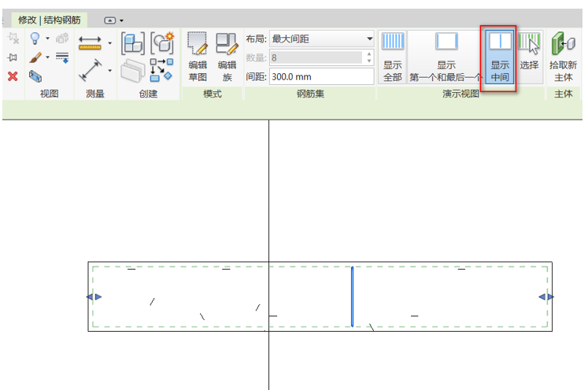Click the 测量 panel label
Image resolution: width=588 pixels, height=390 pixels.
[95, 94]
